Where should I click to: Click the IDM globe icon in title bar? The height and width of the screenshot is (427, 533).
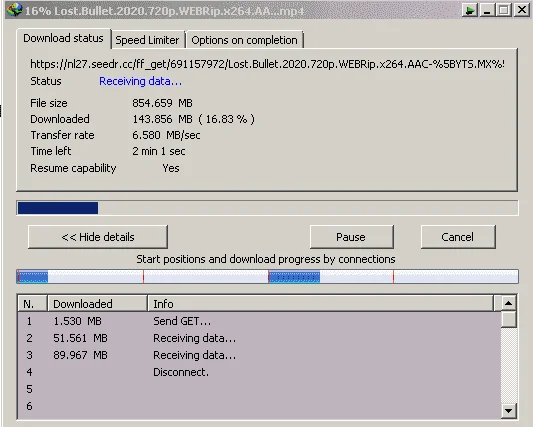click(x=15, y=10)
